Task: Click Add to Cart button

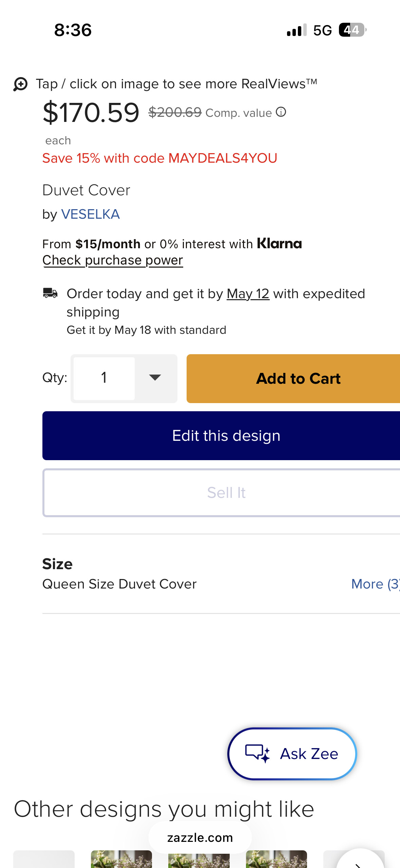Action: point(293,378)
